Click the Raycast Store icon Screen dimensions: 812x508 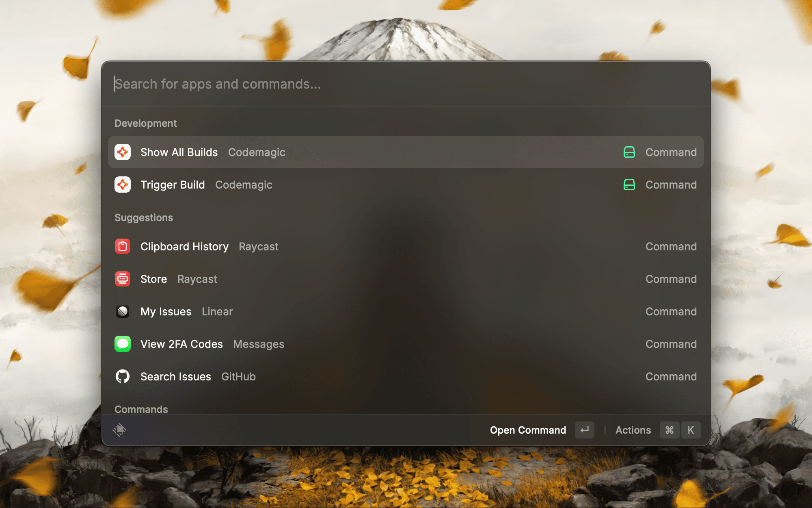click(x=123, y=279)
